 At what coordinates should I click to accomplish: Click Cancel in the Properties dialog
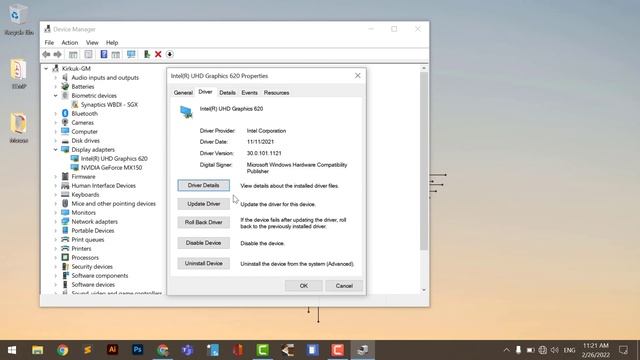pyautogui.click(x=344, y=286)
